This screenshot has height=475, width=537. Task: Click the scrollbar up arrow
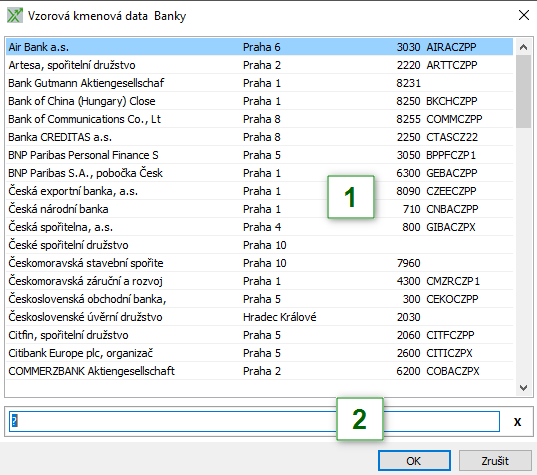pyautogui.click(x=523, y=47)
